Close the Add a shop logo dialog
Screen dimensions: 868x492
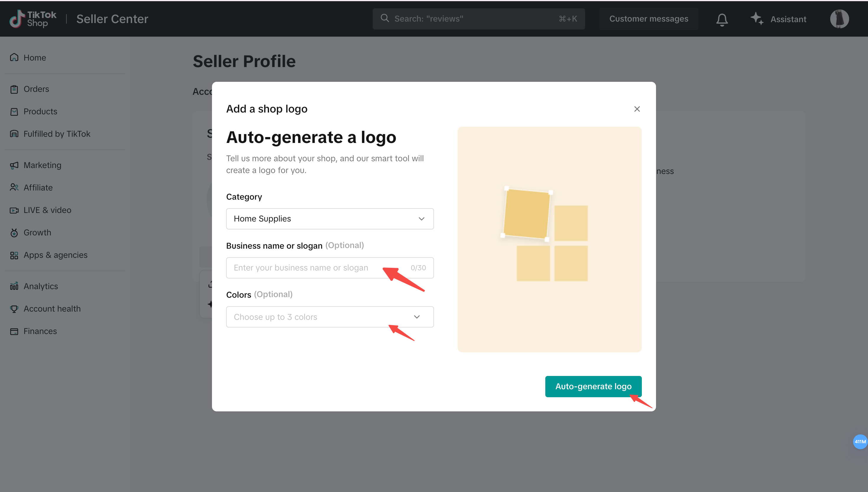(637, 109)
